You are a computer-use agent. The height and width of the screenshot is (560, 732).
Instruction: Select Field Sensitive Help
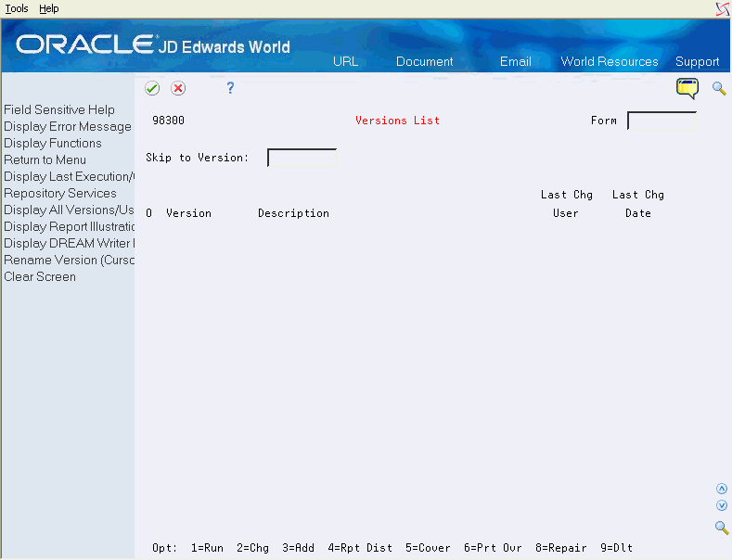coord(59,109)
